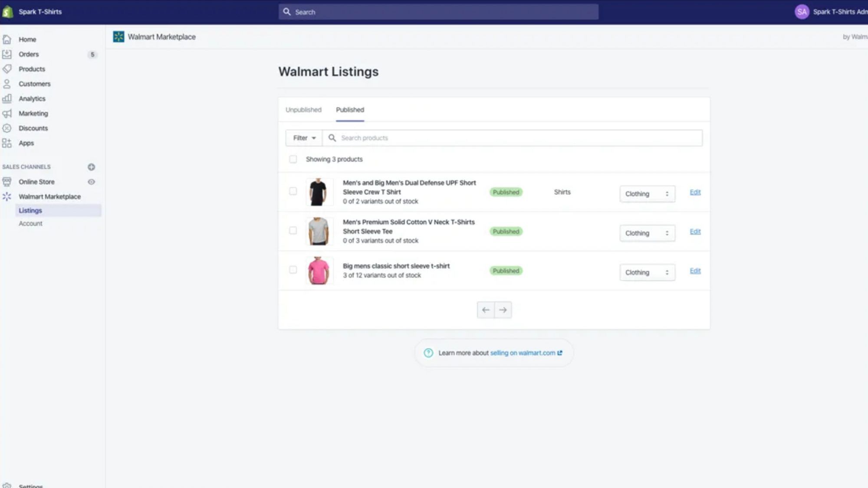
Task: Open Clothing dropdown for Big mens classic
Action: (647, 272)
